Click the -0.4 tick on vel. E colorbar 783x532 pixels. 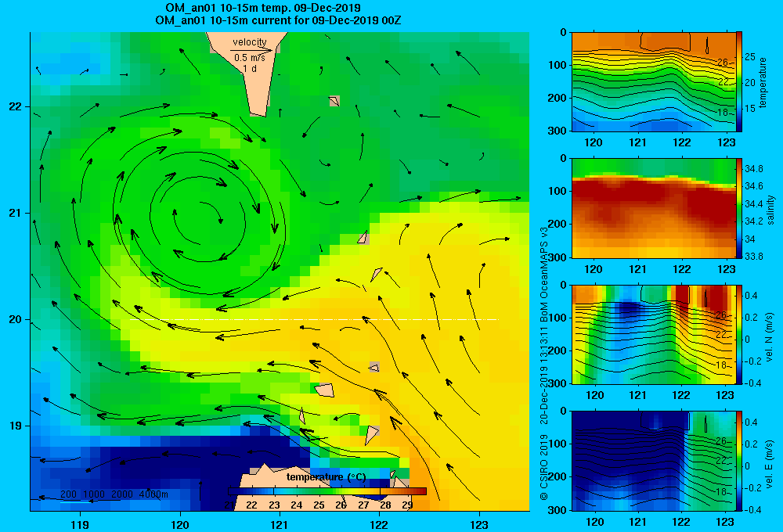753,509
